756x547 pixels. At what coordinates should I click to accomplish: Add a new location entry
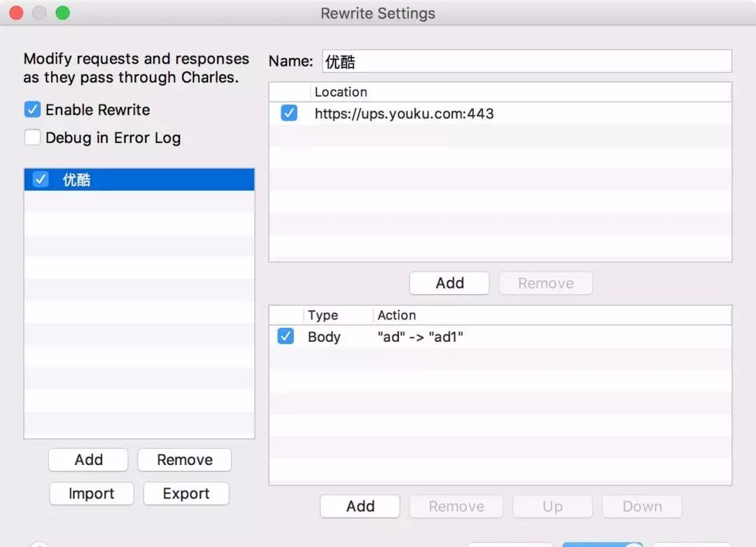[x=449, y=283]
